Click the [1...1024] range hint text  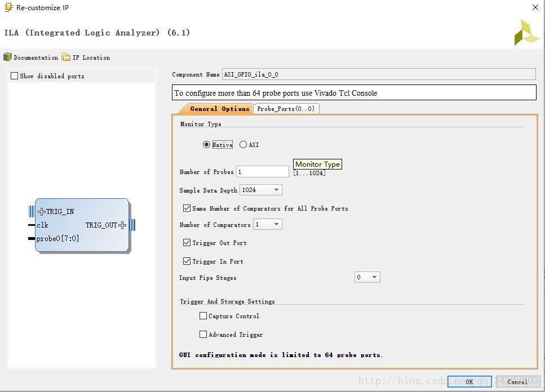click(x=309, y=173)
